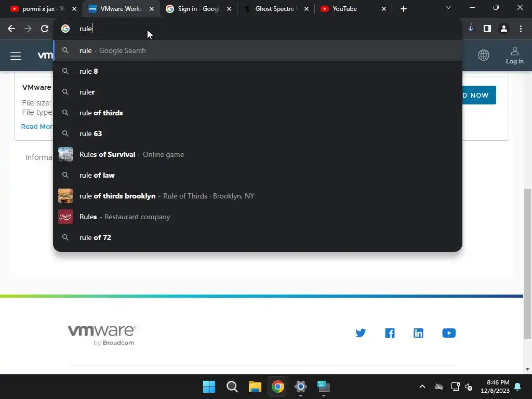Viewport: 532px width, 399px height.
Task: Open File Explorer from taskbar
Action: 255,387
